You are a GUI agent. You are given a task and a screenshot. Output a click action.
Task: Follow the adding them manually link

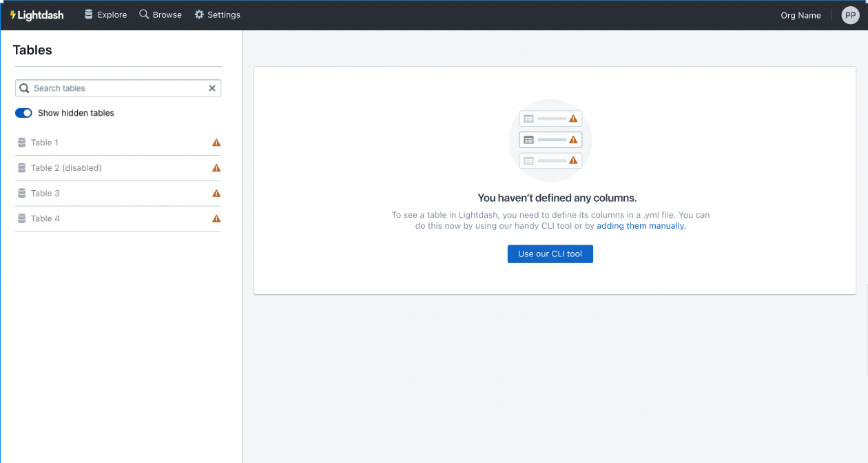pos(641,226)
